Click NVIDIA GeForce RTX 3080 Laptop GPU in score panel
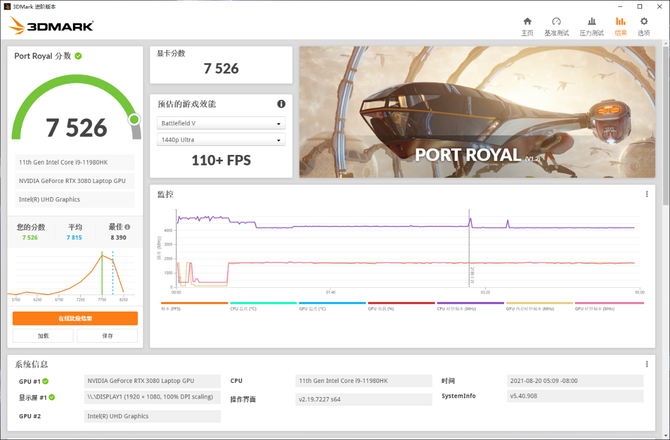670x440 pixels. point(75,181)
